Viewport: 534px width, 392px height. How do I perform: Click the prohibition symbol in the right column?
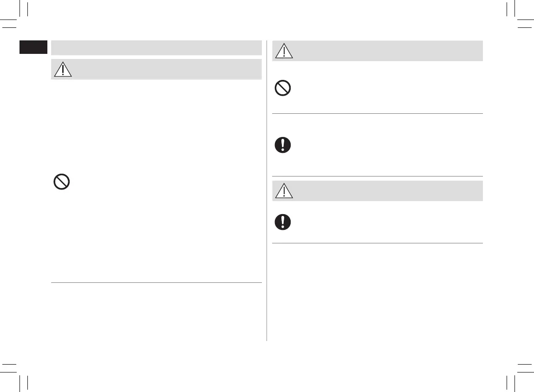tap(283, 88)
